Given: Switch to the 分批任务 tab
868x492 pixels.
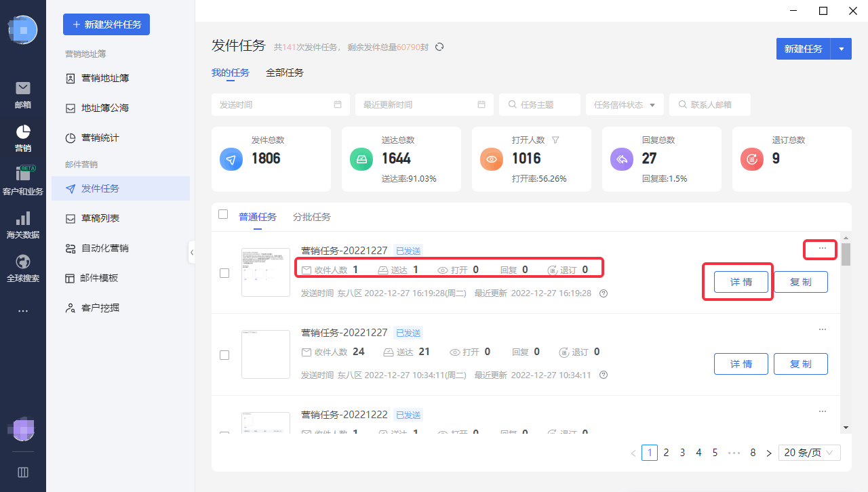Looking at the screenshot, I should [x=312, y=217].
